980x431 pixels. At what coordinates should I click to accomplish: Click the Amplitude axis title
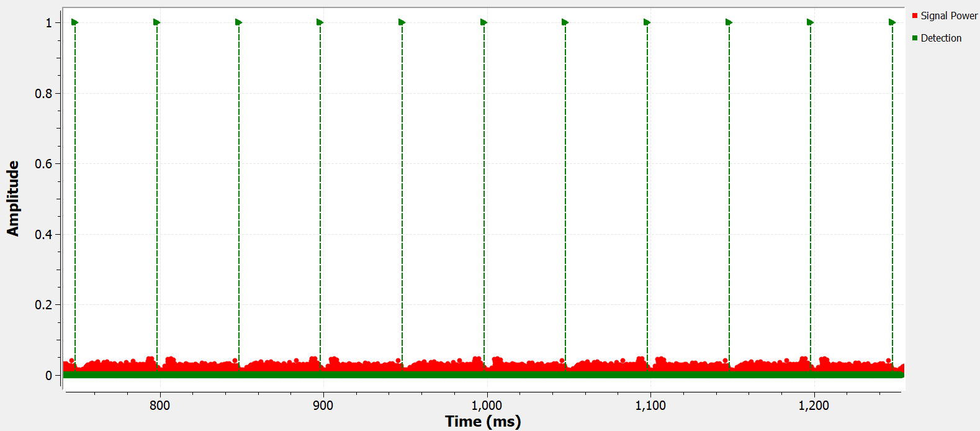click(x=13, y=199)
